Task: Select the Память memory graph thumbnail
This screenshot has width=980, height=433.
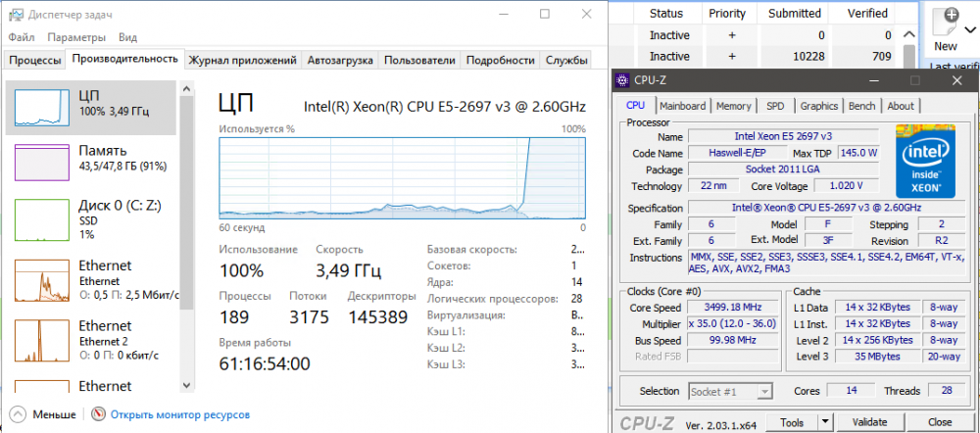Action: (40, 162)
